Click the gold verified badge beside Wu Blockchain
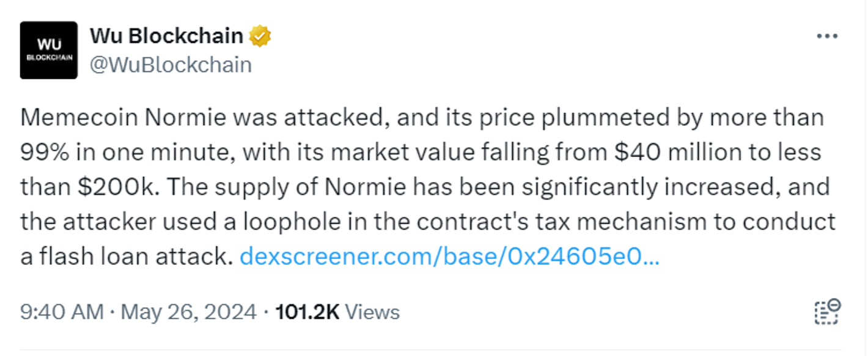868x356 pixels. click(260, 35)
